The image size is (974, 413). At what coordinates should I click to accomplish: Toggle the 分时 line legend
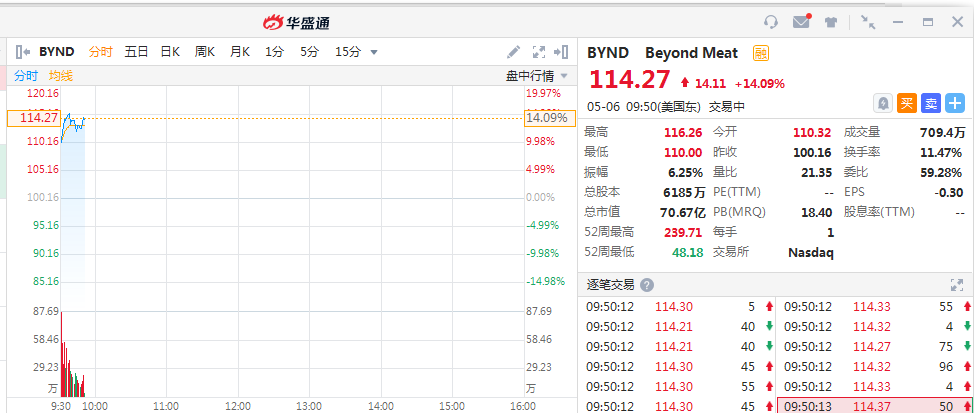[26, 76]
